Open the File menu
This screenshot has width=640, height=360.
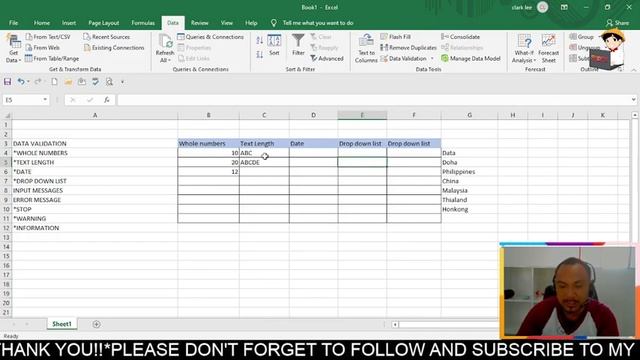pyautogui.click(x=13, y=23)
